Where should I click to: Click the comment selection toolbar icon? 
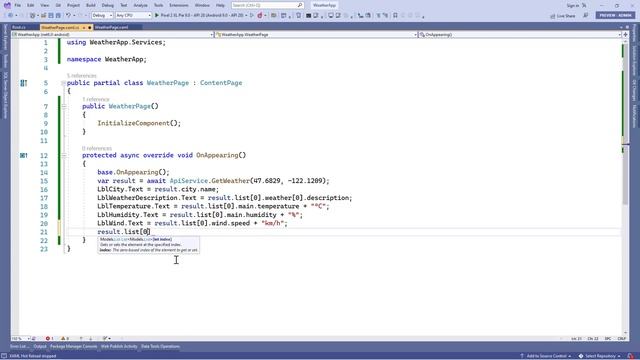[378, 16]
